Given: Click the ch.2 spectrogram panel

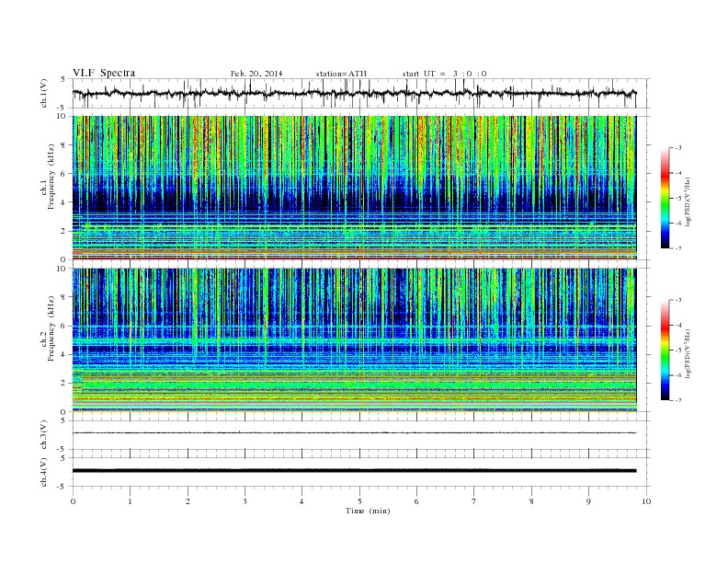Looking at the screenshot, I should 355,339.
